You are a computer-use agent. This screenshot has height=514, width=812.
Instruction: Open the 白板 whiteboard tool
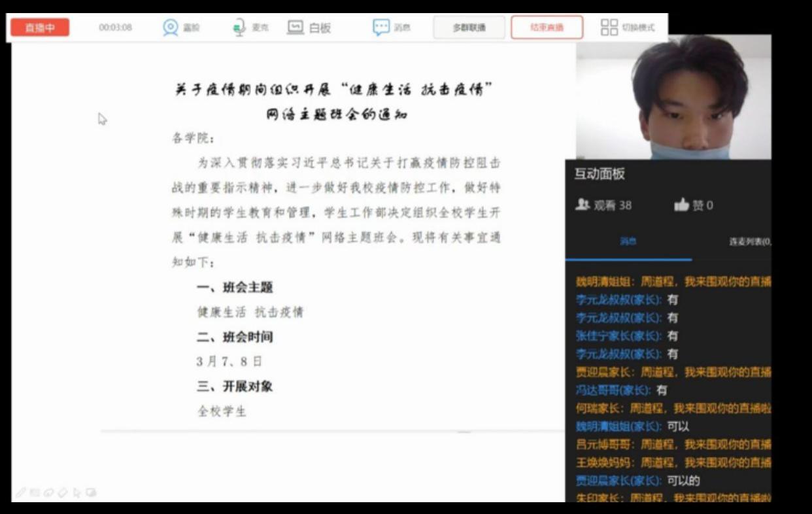pos(296,27)
